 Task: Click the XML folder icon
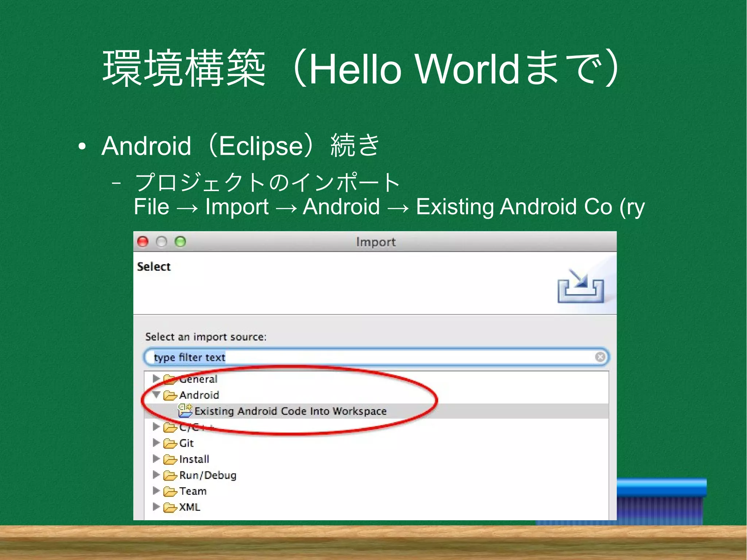point(170,507)
